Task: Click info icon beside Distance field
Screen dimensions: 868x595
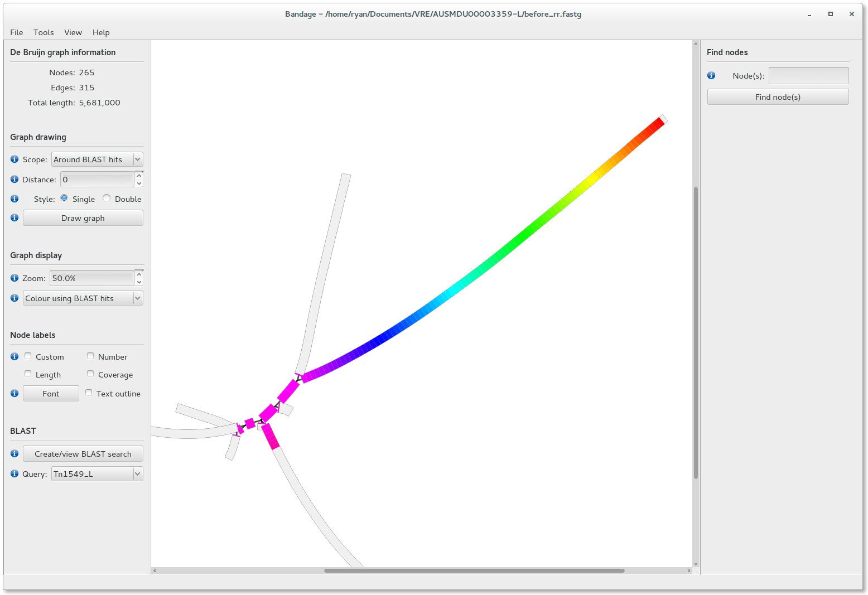Action: 15,179
